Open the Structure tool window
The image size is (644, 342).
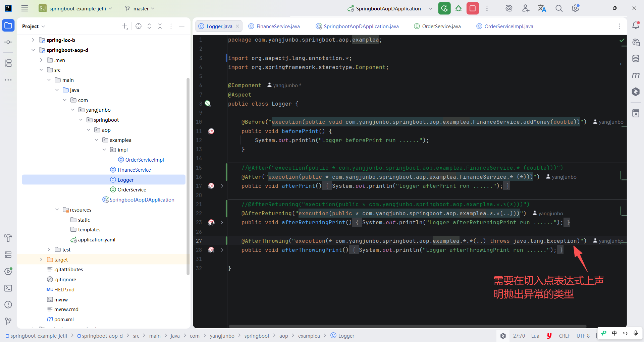pos(8,63)
